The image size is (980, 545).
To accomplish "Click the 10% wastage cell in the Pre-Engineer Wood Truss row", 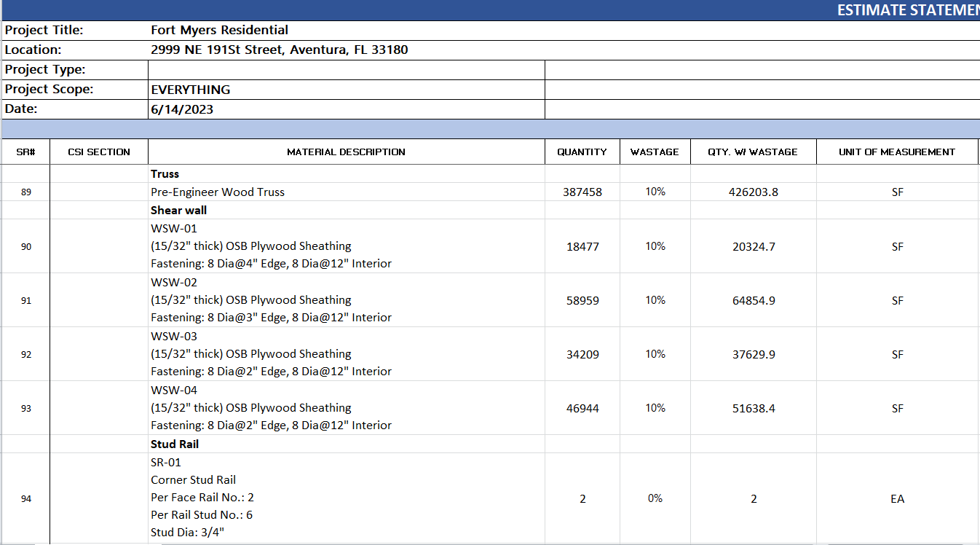I will click(655, 192).
